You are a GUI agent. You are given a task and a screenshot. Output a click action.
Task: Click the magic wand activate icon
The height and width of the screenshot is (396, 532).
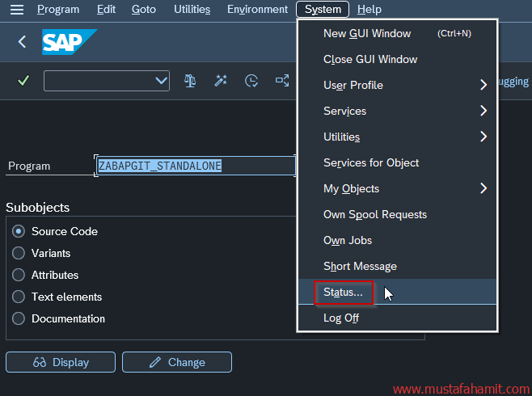(x=221, y=80)
